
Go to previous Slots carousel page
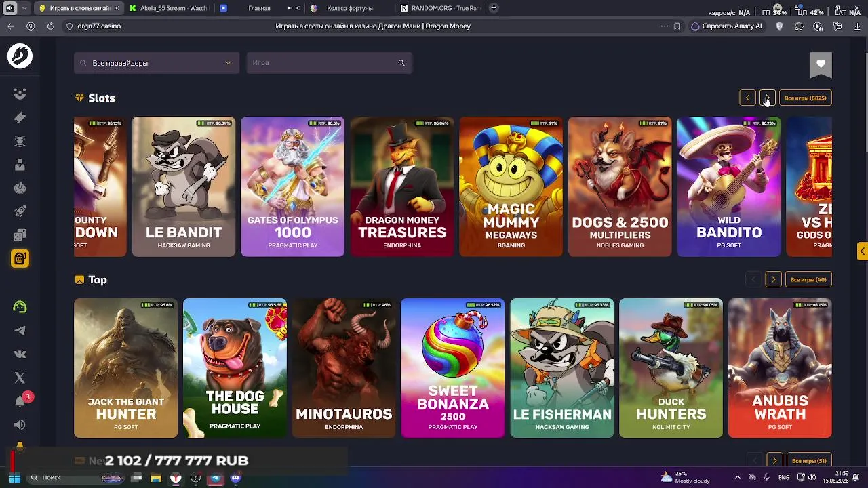coord(747,98)
